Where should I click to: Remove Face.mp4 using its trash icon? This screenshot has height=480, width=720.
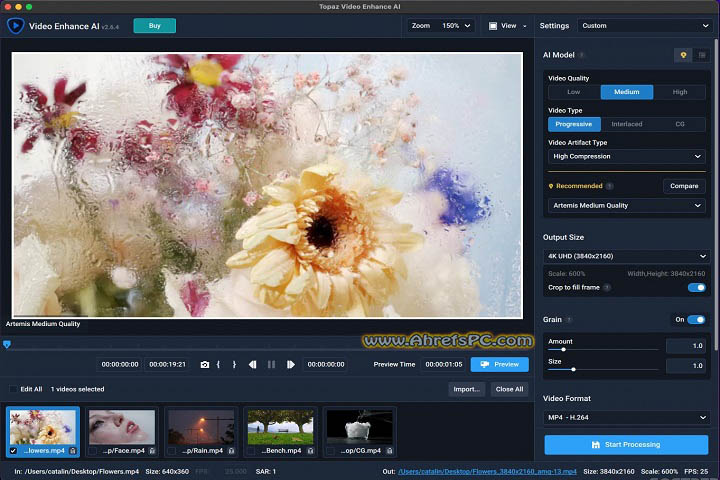coord(152,451)
